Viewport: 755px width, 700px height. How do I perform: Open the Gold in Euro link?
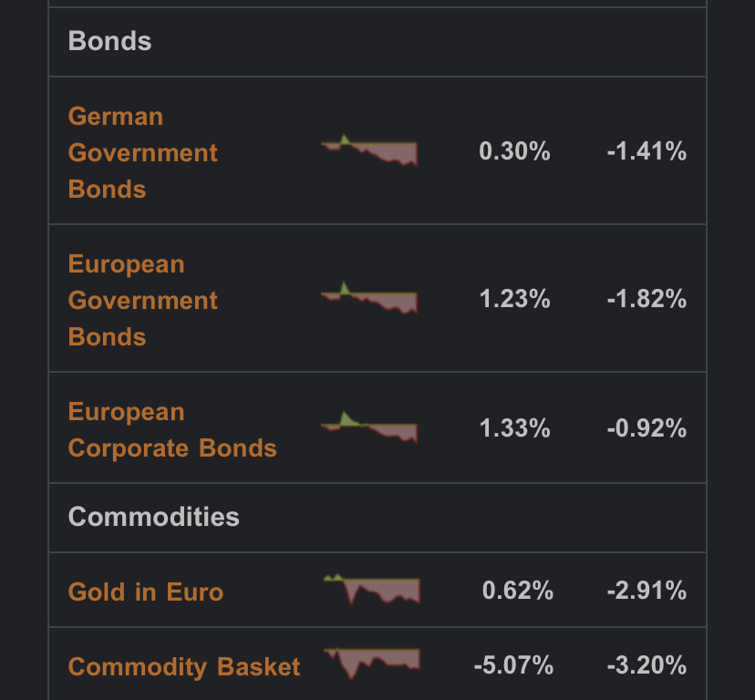pyautogui.click(x=146, y=592)
